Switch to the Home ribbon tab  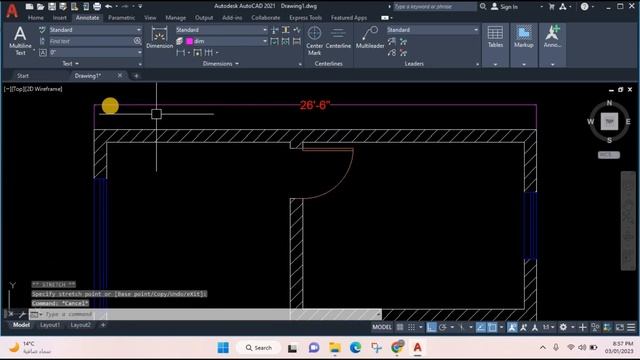click(36, 18)
